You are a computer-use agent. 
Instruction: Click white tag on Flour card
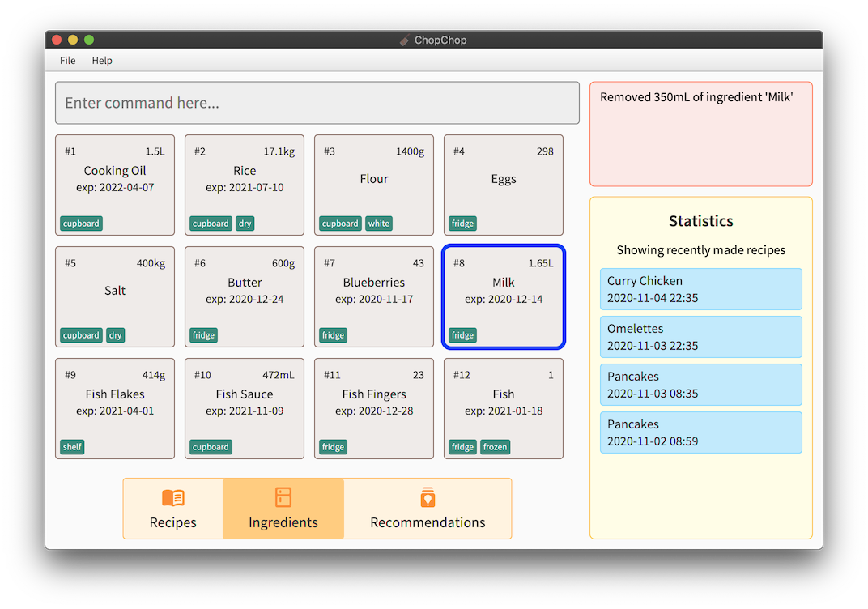[379, 224]
